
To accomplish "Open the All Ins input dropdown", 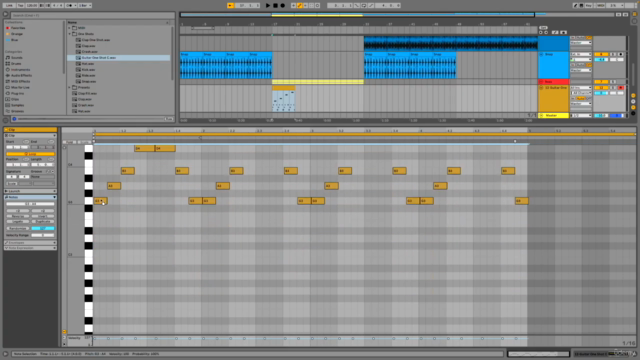I will point(581,88).
